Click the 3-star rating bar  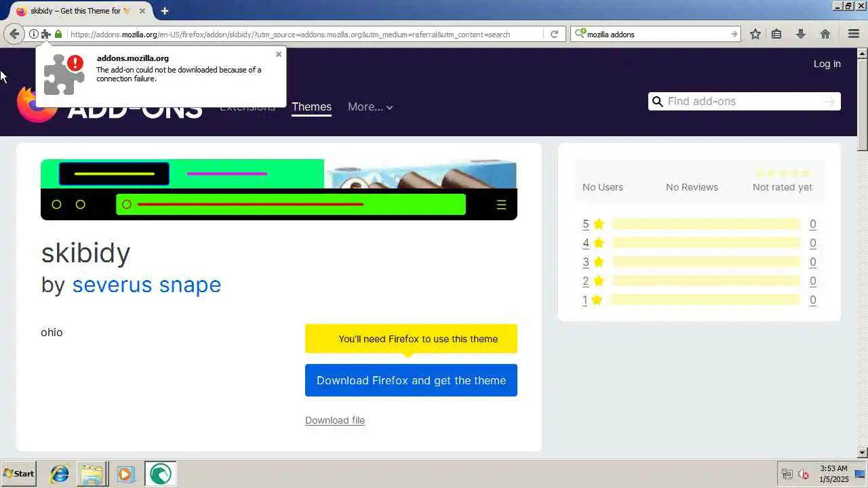706,262
